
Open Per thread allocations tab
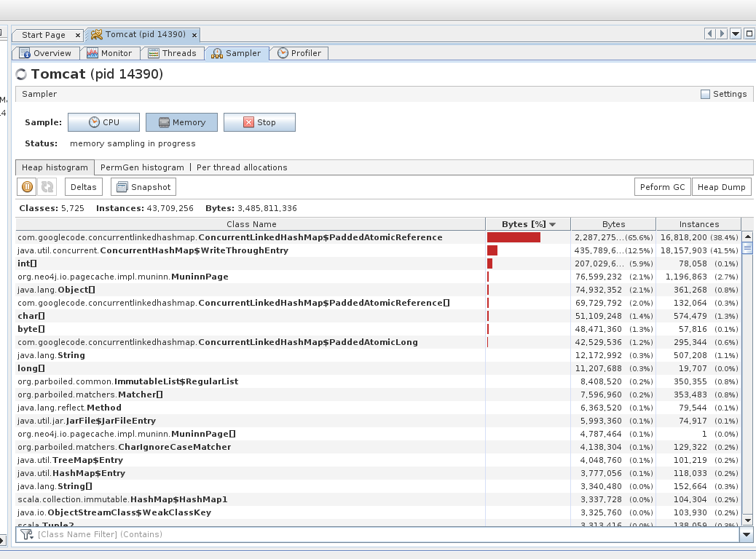242,167
